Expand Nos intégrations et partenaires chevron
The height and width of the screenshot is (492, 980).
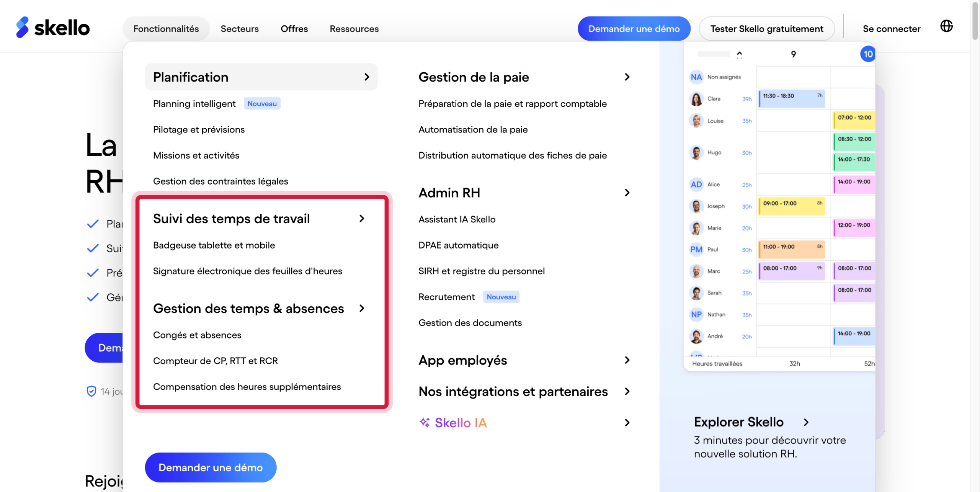tap(627, 391)
